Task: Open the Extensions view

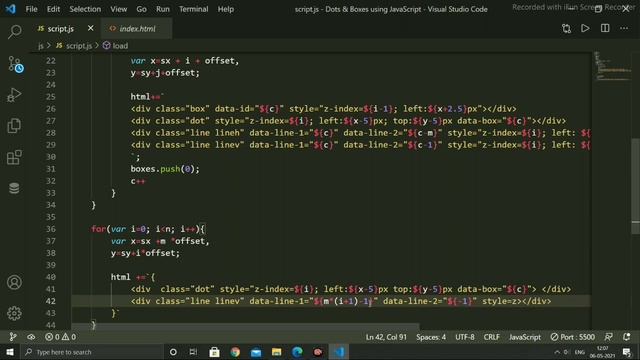Action: (x=14, y=157)
